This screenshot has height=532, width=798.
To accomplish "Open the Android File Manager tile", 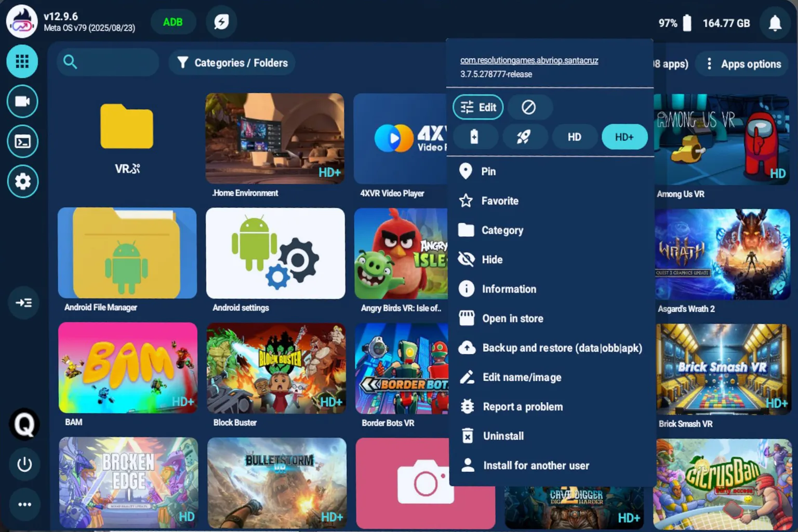I will coord(127,253).
